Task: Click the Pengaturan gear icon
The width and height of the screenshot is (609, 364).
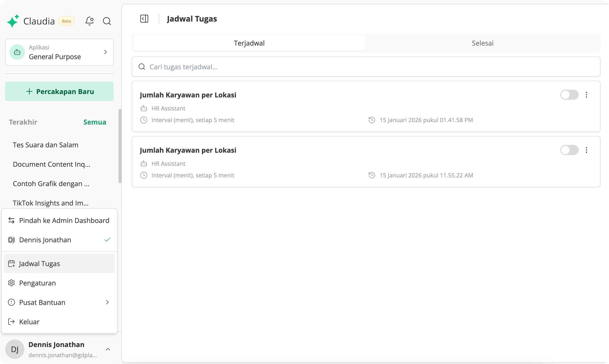Action: [12, 283]
